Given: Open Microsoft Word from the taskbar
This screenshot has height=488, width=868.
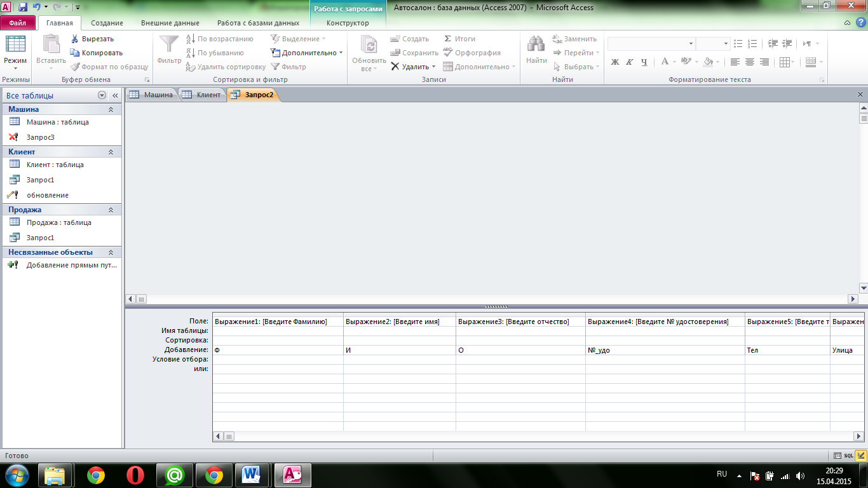Looking at the screenshot, I should [x=252, y=475].
